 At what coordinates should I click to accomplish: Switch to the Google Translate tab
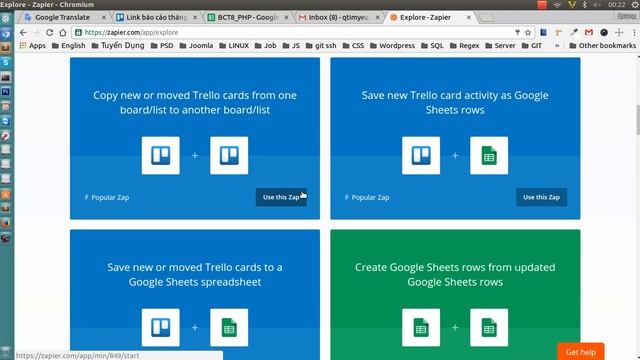pos(62,17)
